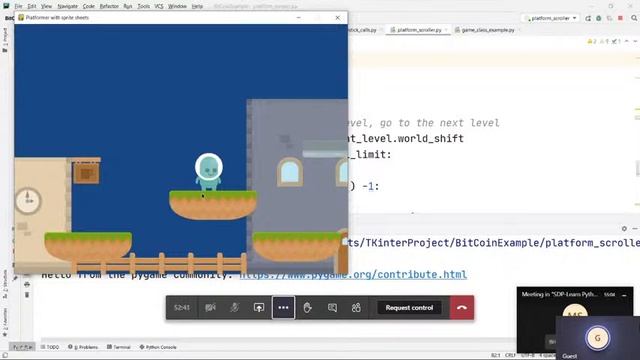Click the rerun icon in PyCharm toolbar

pyautogui.click(x=588, y=18)
